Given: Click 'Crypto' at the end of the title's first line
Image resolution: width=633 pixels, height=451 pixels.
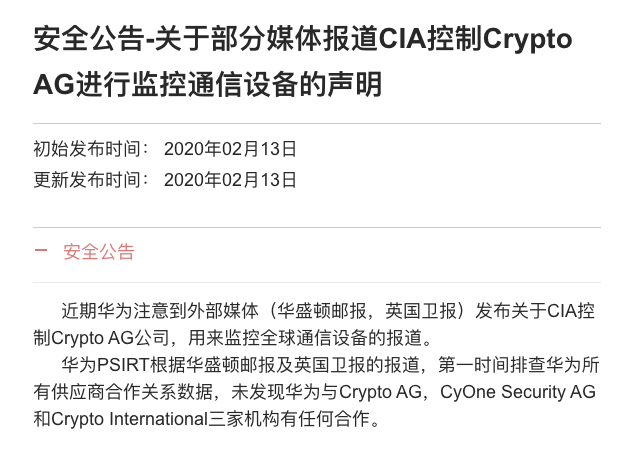Looking at the screenshot, I should point(529,41).
